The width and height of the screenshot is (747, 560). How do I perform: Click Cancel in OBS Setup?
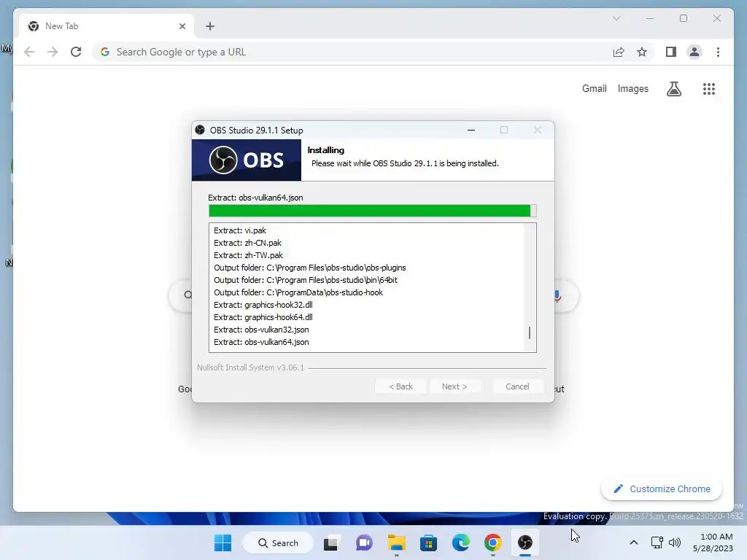[x=517, y=386]
